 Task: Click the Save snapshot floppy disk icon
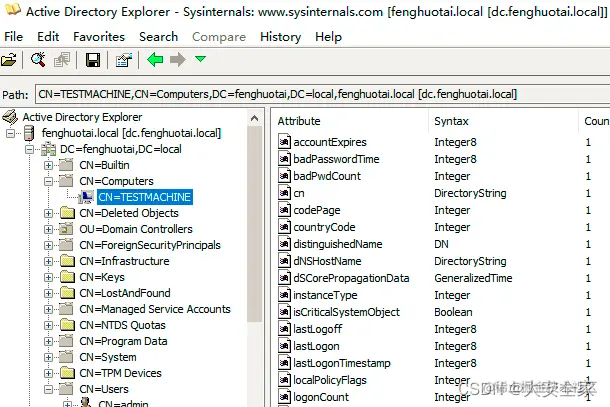point(93,60)
